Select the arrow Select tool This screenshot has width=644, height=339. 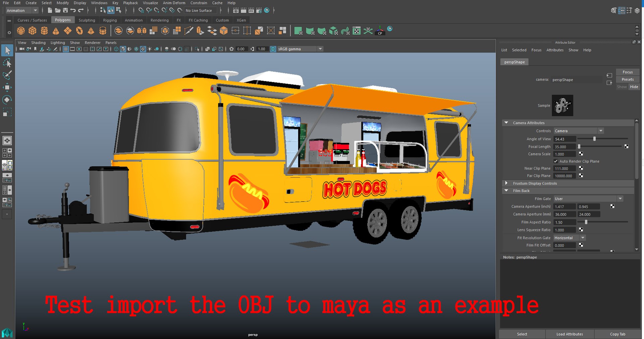pyautogui.click(x=7, y=50)
